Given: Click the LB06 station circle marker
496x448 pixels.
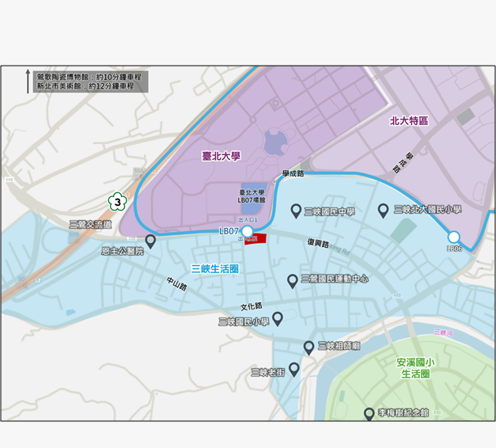Looking at the screenshot, I should tap(453, 237).
